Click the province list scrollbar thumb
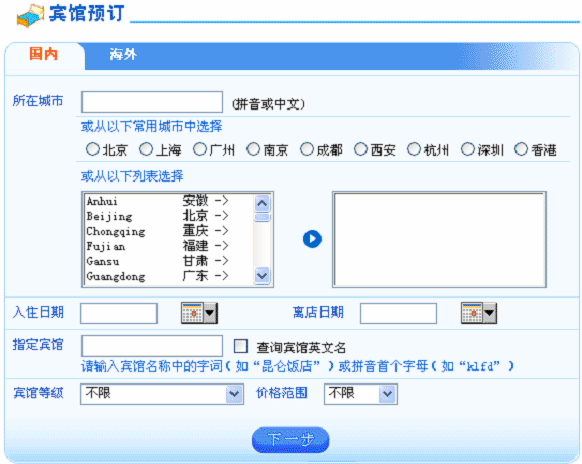This screenshot has height=464, width=582. tap(262, 217)
